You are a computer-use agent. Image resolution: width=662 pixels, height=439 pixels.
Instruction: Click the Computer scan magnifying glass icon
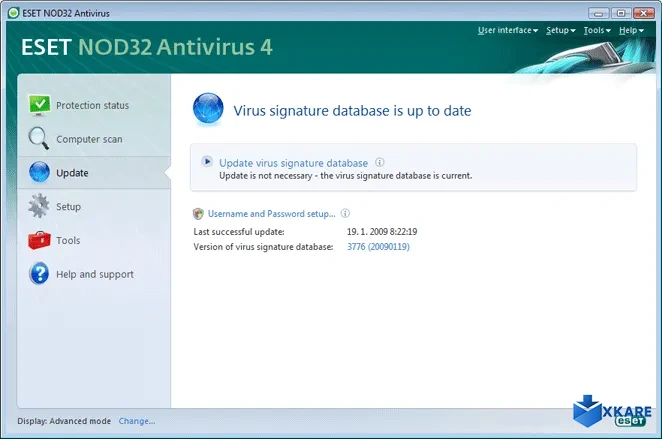(x=38, y=138)
